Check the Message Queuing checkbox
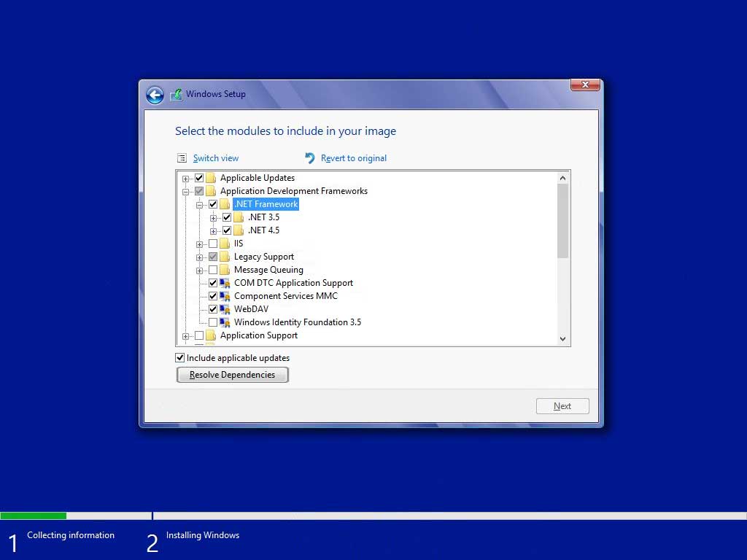 click(213, 270)
